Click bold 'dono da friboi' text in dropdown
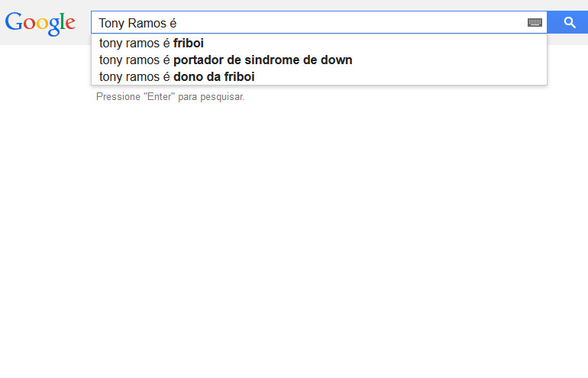Viewport: 588px width, 378px height. [x=214, y=77]
